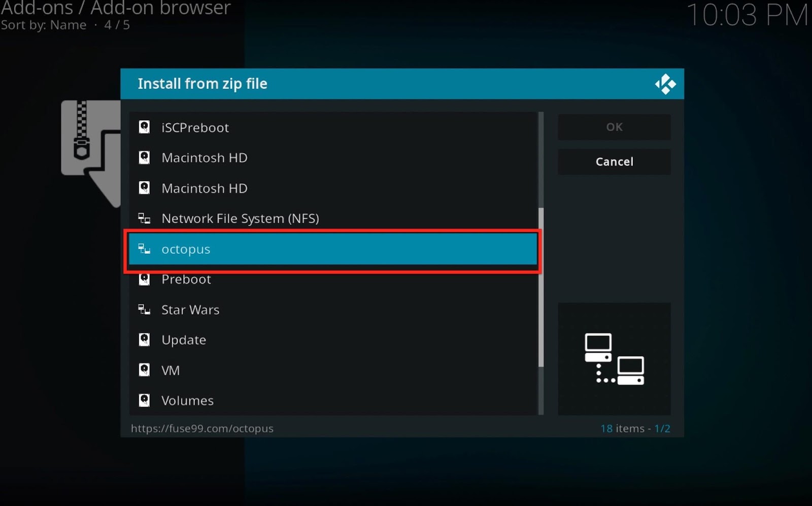Viewport: 812px width, 506px height.
Task: Click the drive icon beside Update
Action: 144,340
